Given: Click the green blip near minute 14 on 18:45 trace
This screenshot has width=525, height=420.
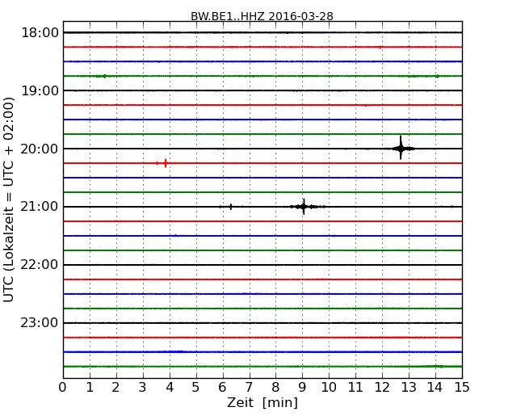Looking at the screenshot, I should coord(437,76).
